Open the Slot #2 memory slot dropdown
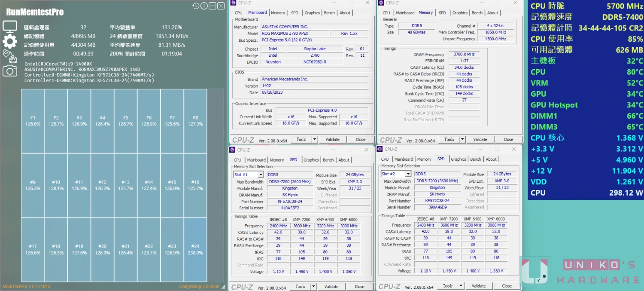The width and height of the screenshot is (644, 291). 408,174
